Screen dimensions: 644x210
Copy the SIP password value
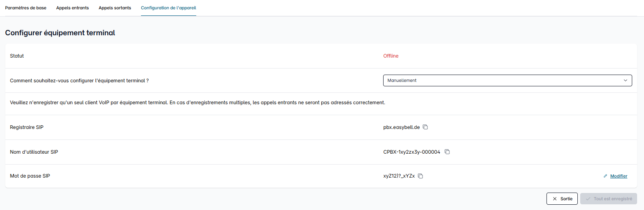[x=421, y=176]
